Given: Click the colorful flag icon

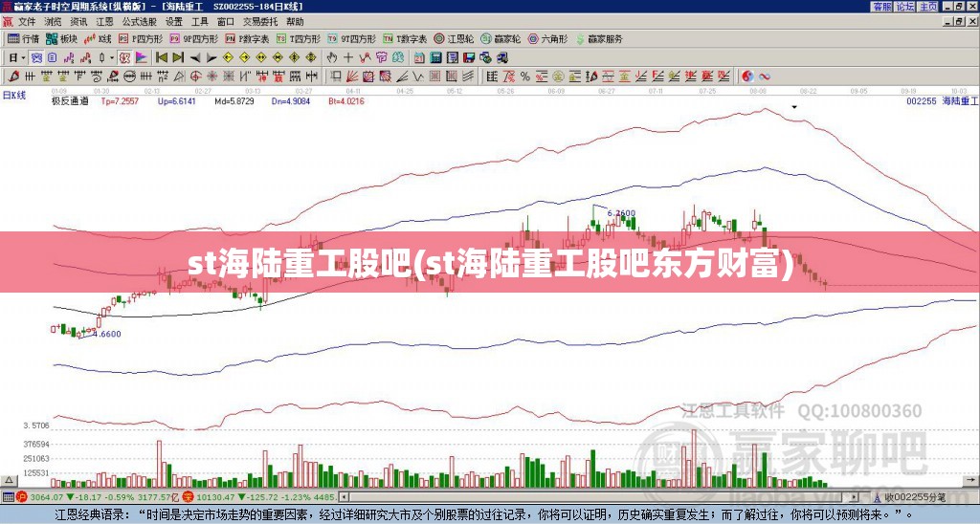Looking at the screenshot, I should [142, 57].
